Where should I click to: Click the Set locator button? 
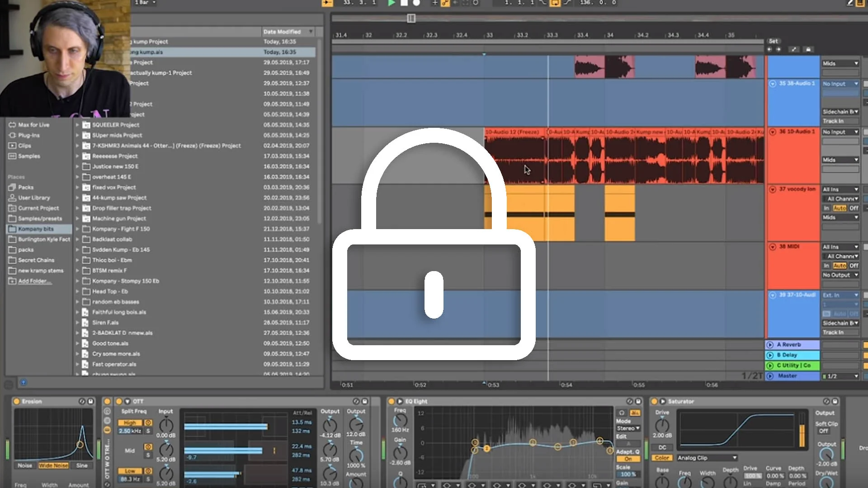pos(774,41)
